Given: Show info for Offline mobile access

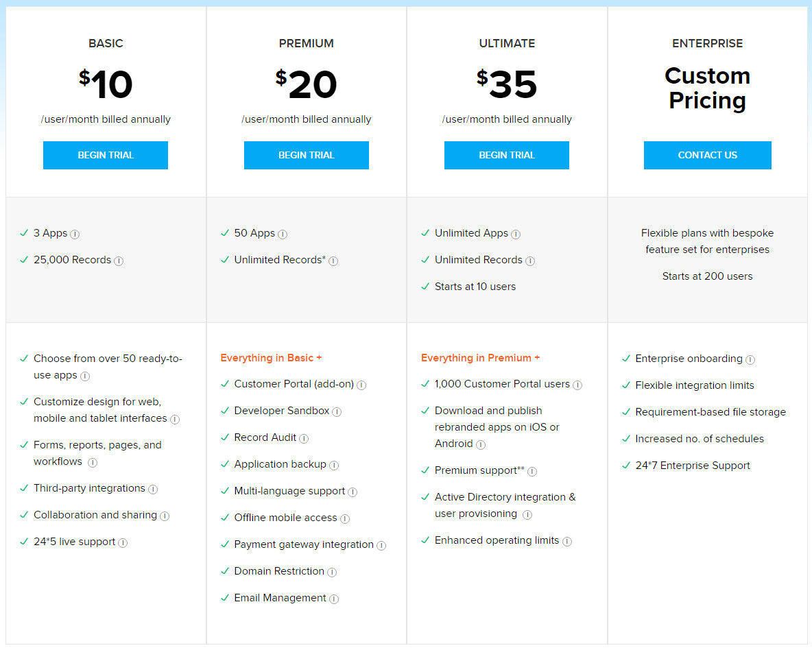Looking at the screenshot, I should pyautogui.click(x=345, y=518).
